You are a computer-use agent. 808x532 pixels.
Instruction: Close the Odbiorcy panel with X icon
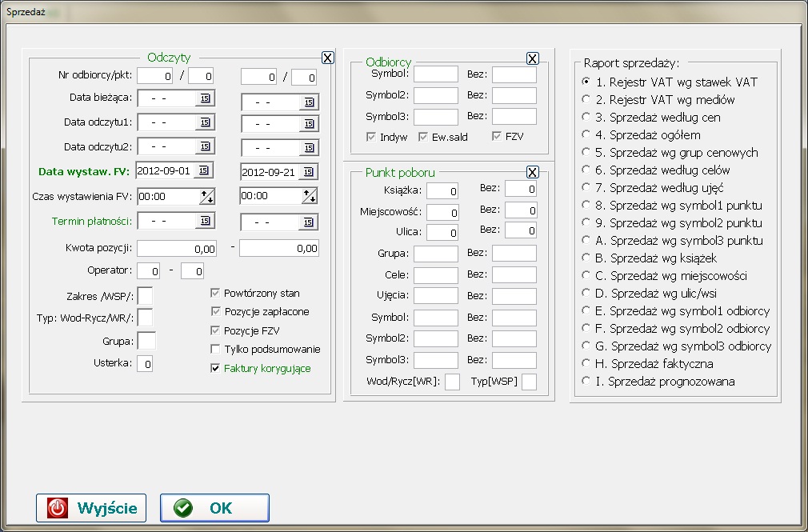coord(533,58)
